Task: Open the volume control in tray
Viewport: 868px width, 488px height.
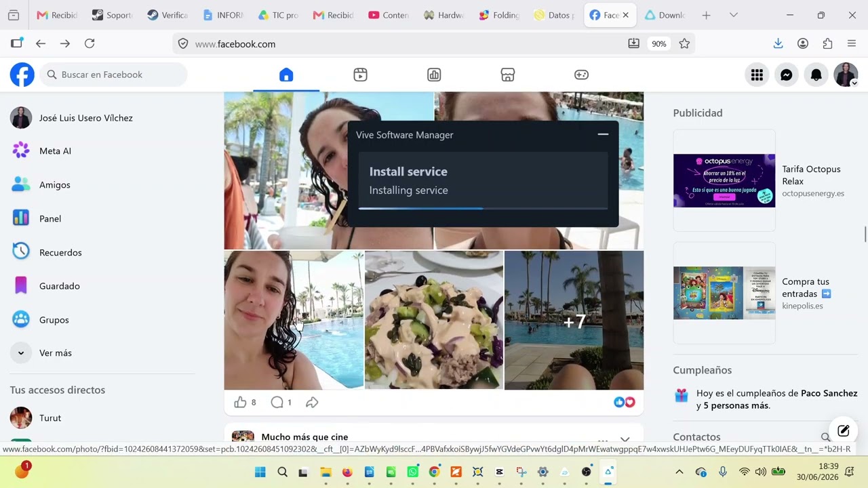Action: click(761, 472)
